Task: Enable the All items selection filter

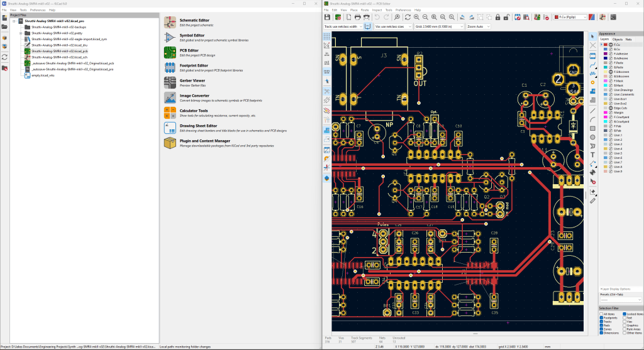Action: coord(601,314)
